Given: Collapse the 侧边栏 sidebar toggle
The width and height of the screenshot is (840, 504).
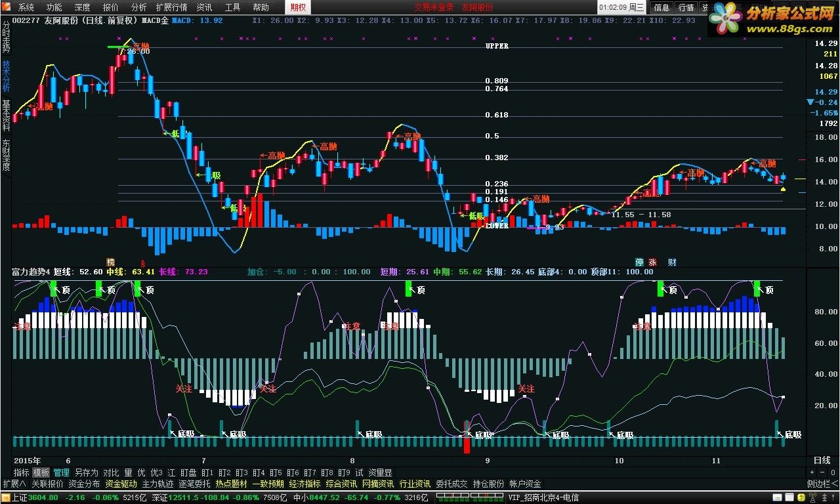Looking at the screenshot, I should tap(822, 484).
